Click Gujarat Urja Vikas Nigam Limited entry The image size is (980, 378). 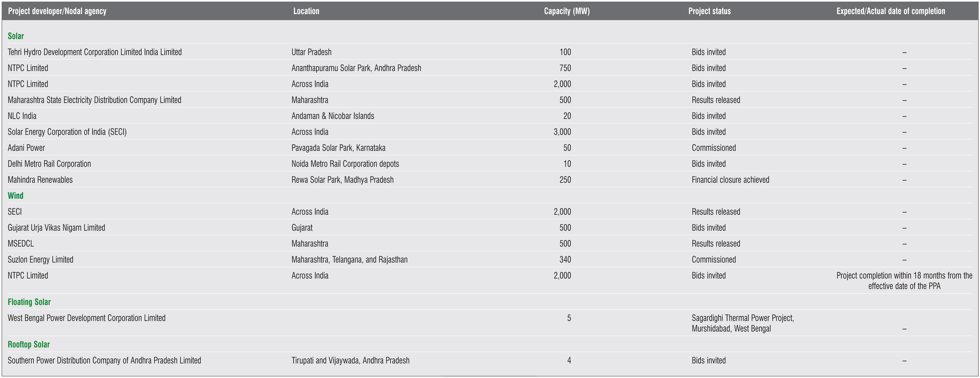point(56,228)
